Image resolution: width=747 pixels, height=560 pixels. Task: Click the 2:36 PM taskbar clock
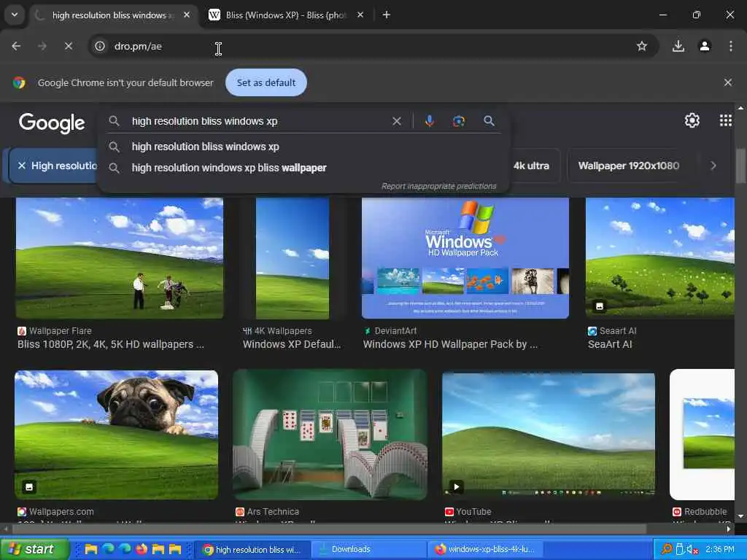(720, 550)
